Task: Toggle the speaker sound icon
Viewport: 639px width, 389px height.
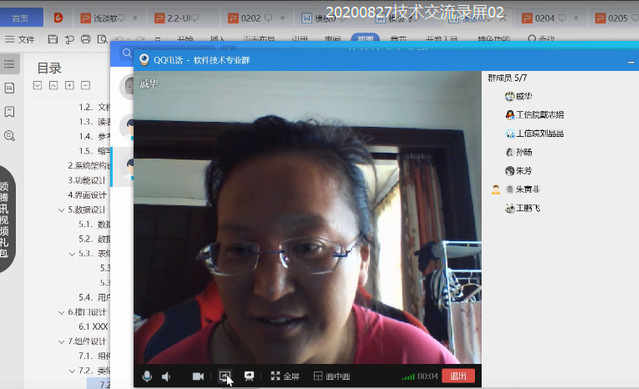Action: (x=166, y=377)
